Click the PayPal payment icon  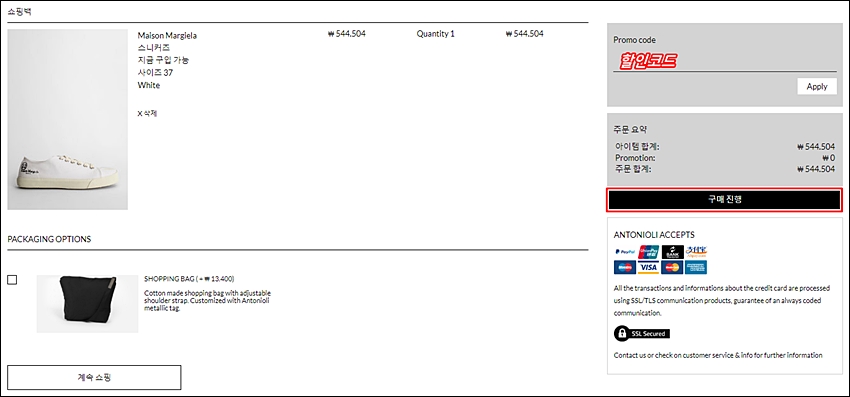click(625, 252)
